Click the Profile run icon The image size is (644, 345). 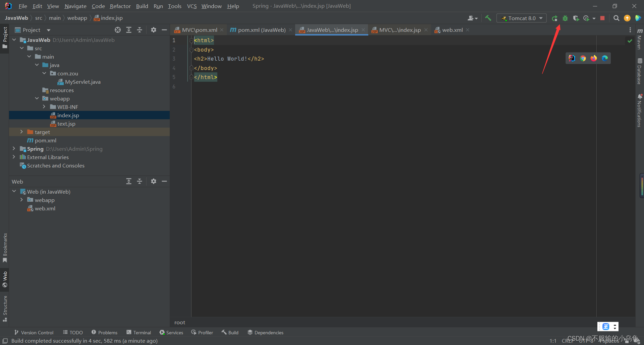[586, 18]
